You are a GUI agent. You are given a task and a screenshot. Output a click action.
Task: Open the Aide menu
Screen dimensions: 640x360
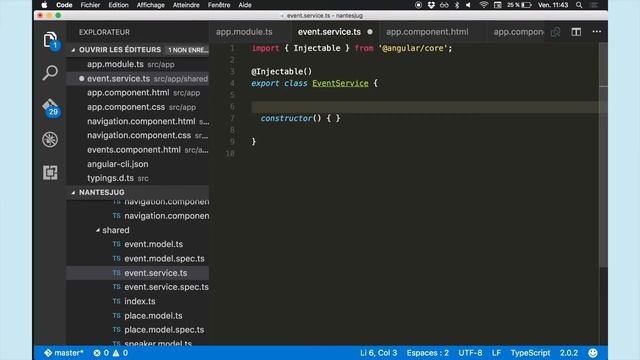click(x=245, y=5)
